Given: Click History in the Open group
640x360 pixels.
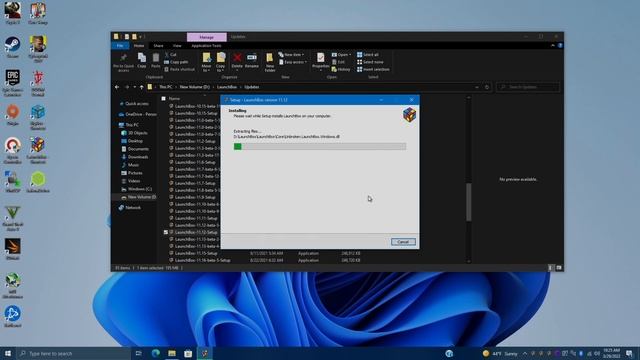Looking at the screenshot, I should pos(341,69).
